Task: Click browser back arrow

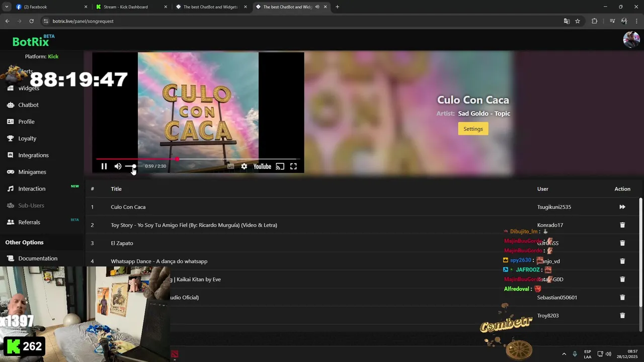Action: [7, 21]
